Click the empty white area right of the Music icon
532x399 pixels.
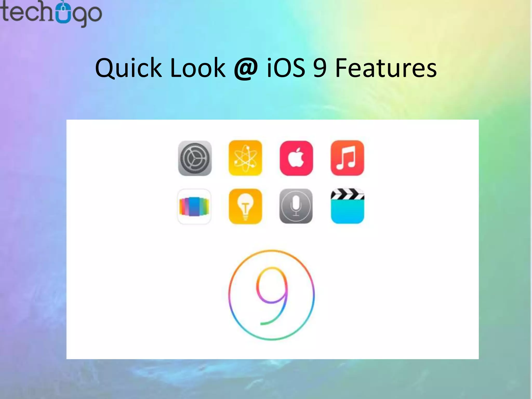coord(421,158)
